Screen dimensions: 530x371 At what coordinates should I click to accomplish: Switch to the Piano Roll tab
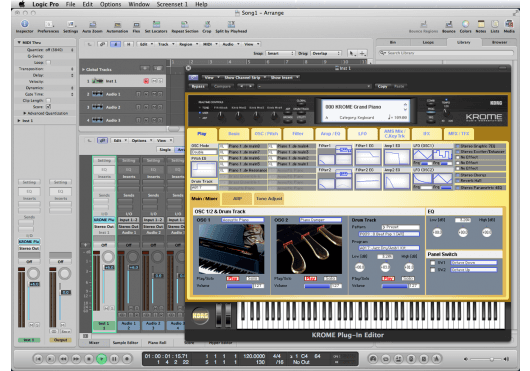[157, 342]
